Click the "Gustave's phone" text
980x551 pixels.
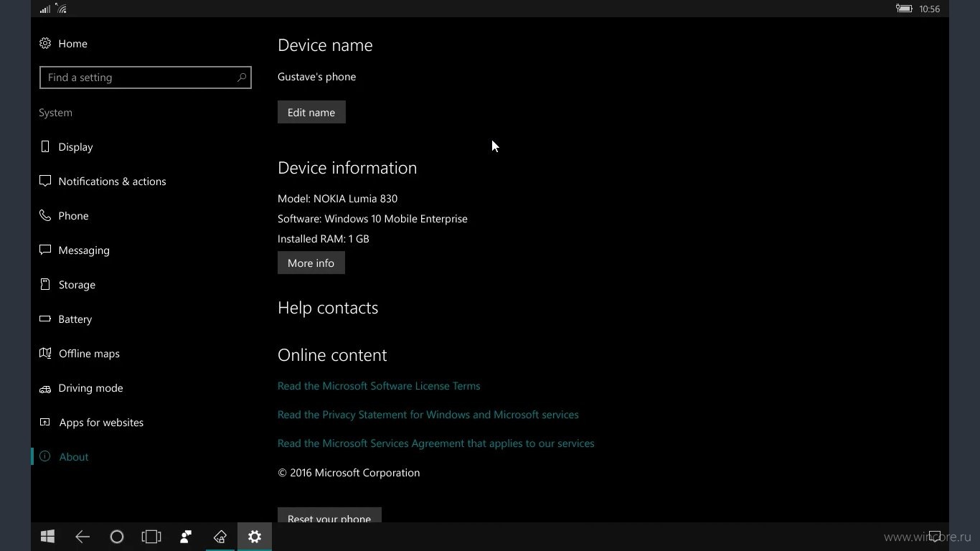tap(316, 77)
